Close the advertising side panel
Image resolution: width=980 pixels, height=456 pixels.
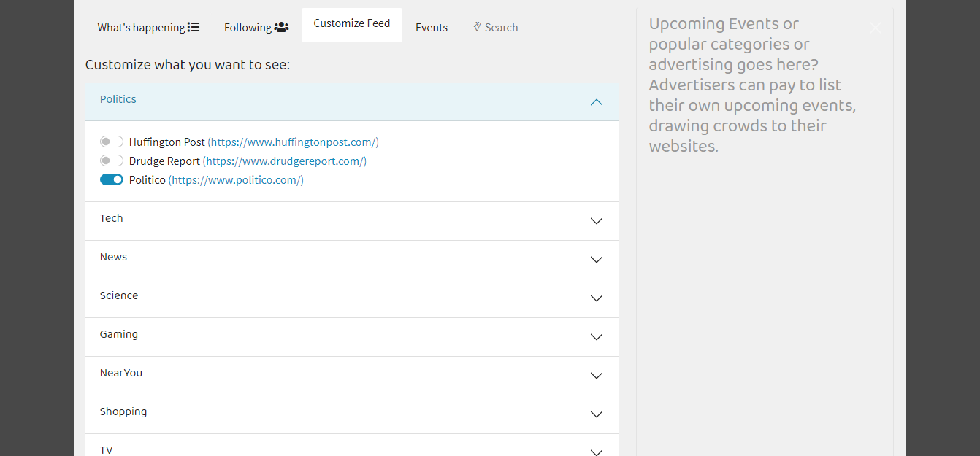click(876, 28)
